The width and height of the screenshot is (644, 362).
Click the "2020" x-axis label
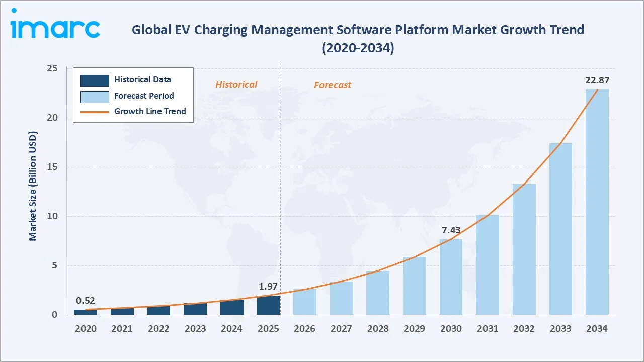[x=86, y=329]
